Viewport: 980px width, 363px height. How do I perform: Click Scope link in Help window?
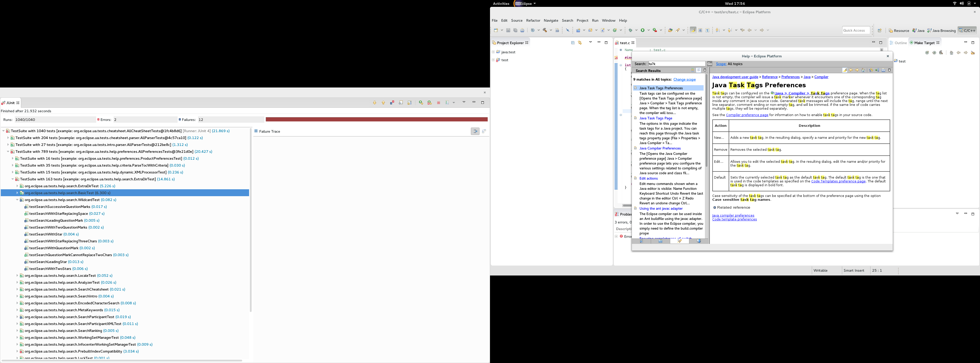tap(721, 64)
